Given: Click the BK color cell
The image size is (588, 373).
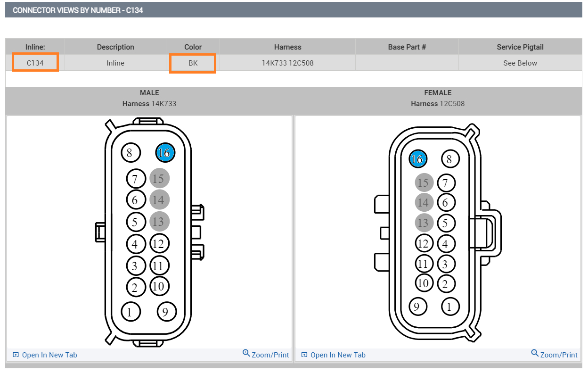Looking at the screenshot, I should click(x=193, y=63).
